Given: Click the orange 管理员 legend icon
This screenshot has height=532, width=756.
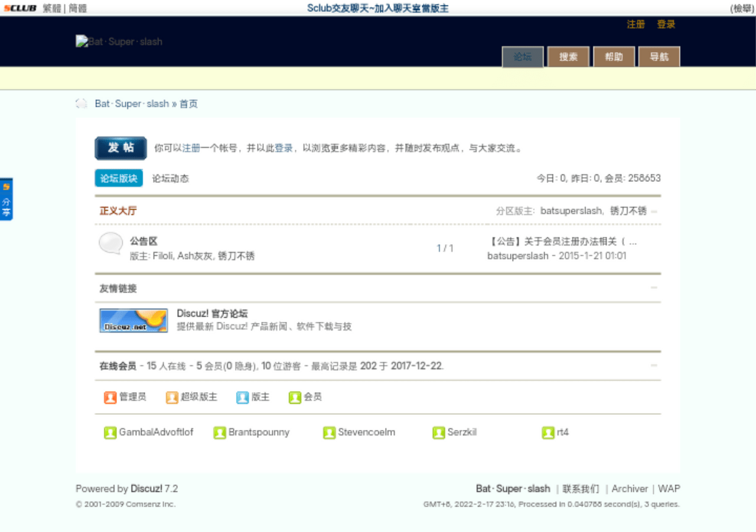Looking at the screenshot, I should tap(110, 397).
